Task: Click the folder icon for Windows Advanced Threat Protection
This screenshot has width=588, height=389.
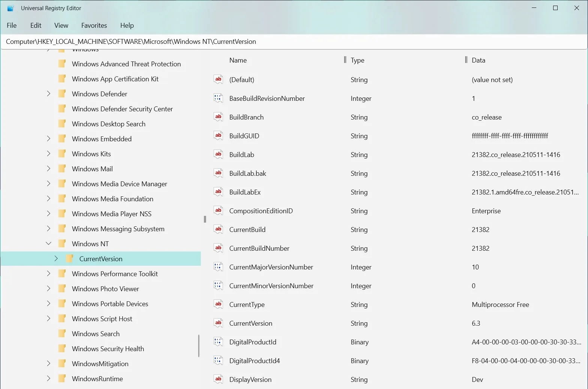Action: (62, 64)
